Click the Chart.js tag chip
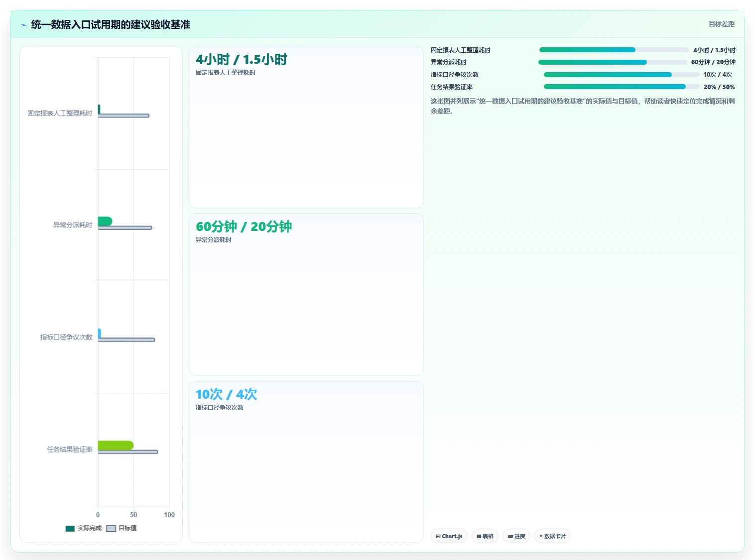The height and width of the screenshot is (560, 755). [449, 536]
